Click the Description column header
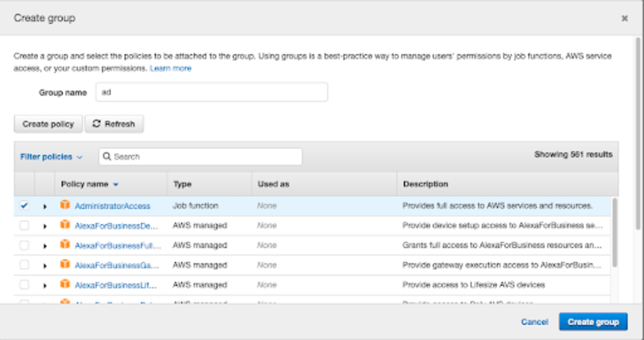The image size is (644, 340). coord(426,184)
